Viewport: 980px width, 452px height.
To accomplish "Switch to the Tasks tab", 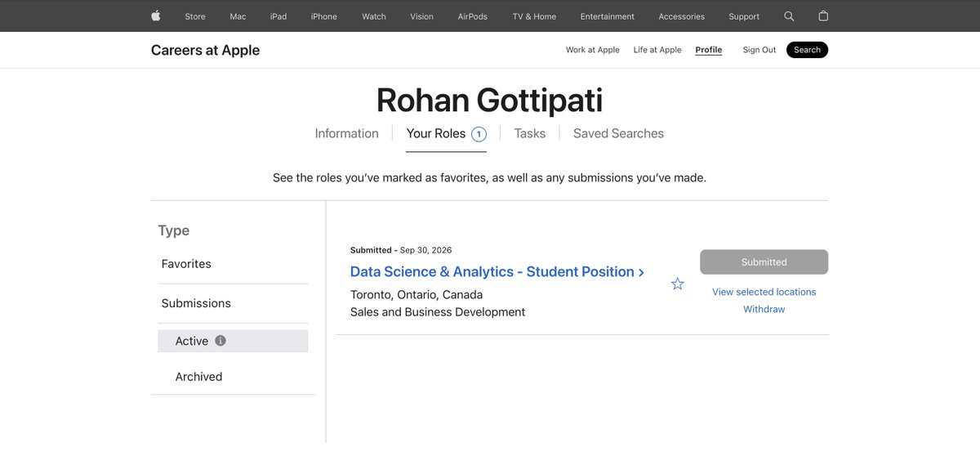I will pyautogui.click(x=530, y=133).
